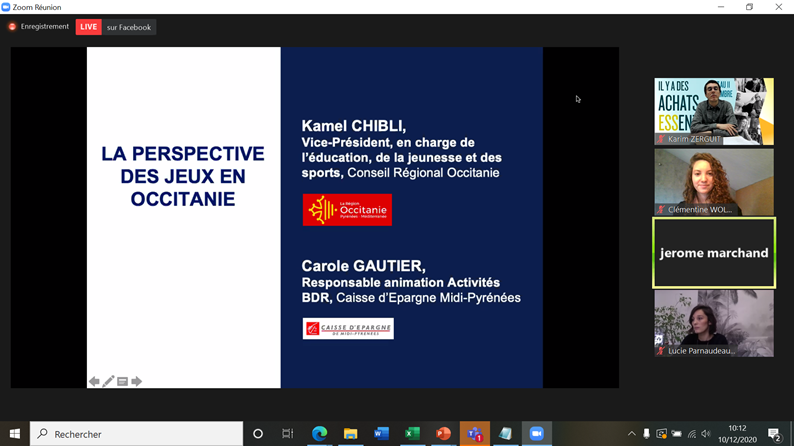794x446 pixels.
Task: Open Excel from the taskbar
Action: (x=412, y=434)
